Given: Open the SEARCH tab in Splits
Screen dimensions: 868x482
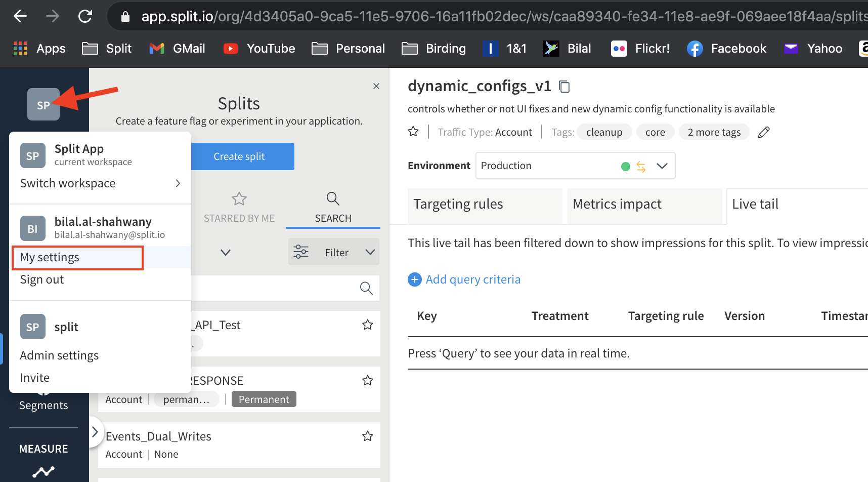Looking at the screenshot, I should click(x=333, y=208).
